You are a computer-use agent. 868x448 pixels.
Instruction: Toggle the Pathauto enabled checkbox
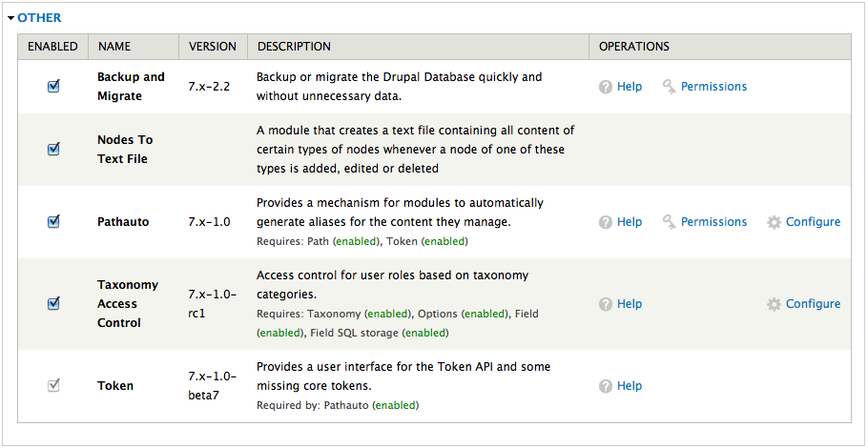[53, 221]
